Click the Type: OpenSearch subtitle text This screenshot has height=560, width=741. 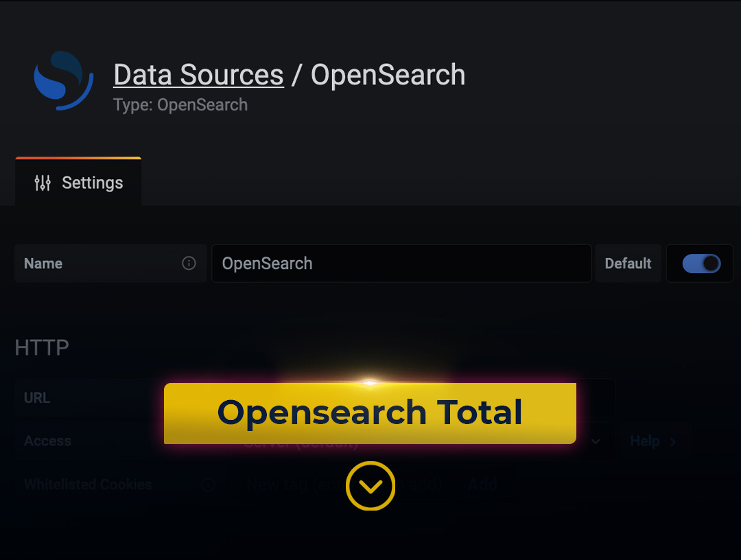click(x=180, y=105)
